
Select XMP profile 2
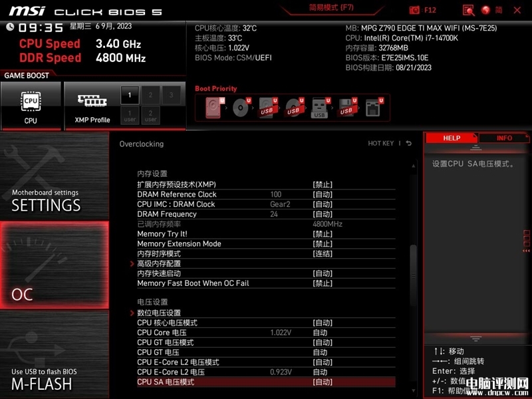150,95
